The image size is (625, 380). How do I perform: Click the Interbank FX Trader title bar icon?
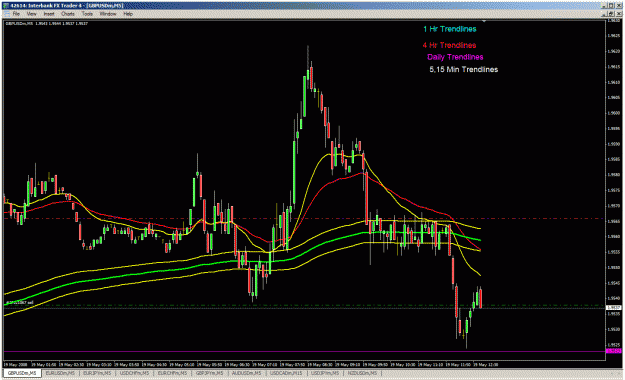click(6, 6)
